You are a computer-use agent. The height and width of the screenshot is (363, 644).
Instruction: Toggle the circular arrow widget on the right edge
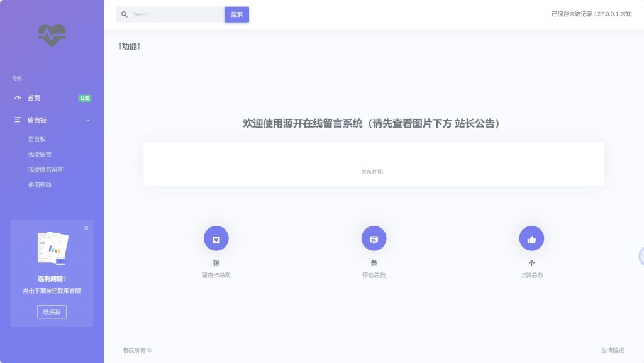point(641,256)
